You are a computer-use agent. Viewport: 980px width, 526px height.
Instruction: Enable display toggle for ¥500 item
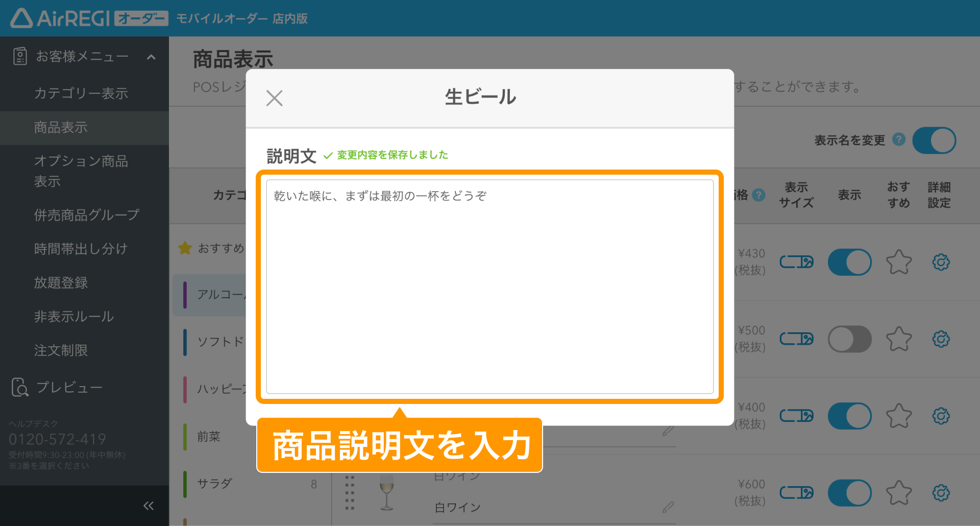(x=849, y=339)
